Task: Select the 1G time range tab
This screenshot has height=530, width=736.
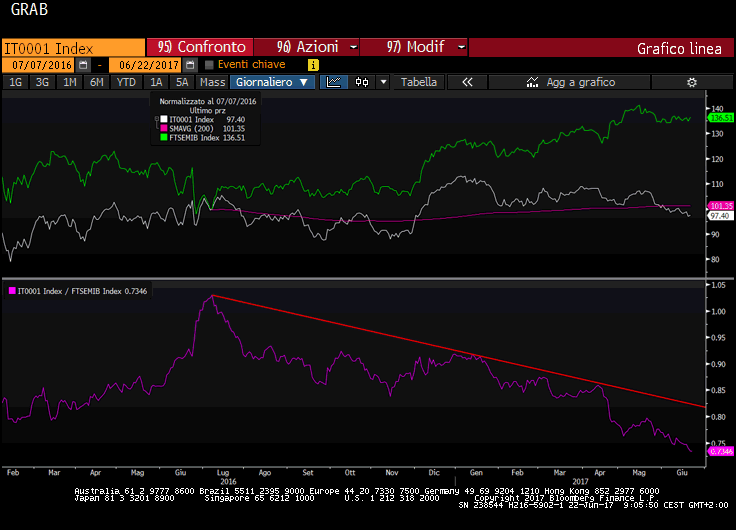Action: tap(15, 82)
